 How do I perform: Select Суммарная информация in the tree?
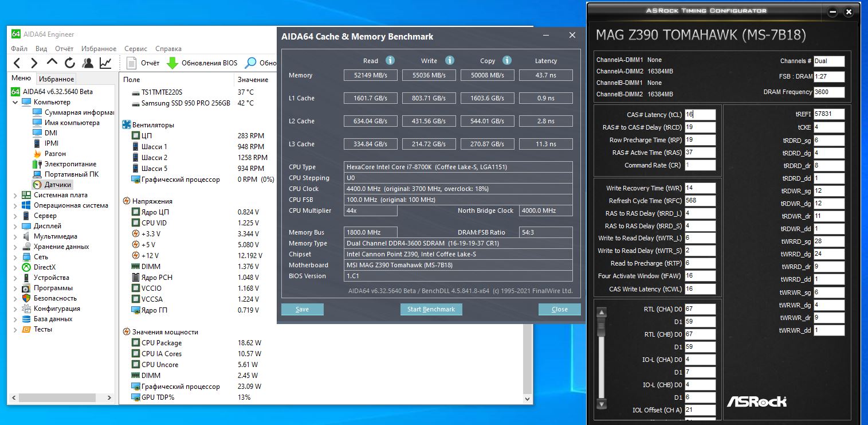coord(74,112)
